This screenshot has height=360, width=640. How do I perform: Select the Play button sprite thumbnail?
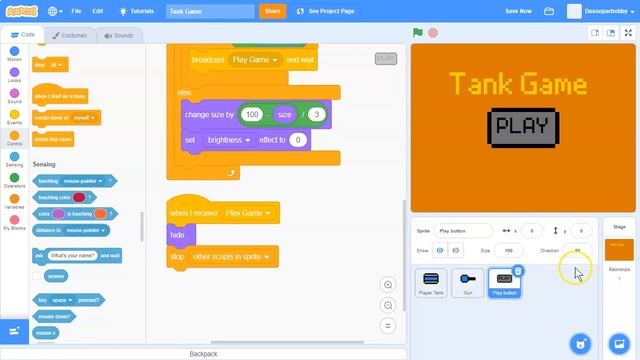click(504, 283)
